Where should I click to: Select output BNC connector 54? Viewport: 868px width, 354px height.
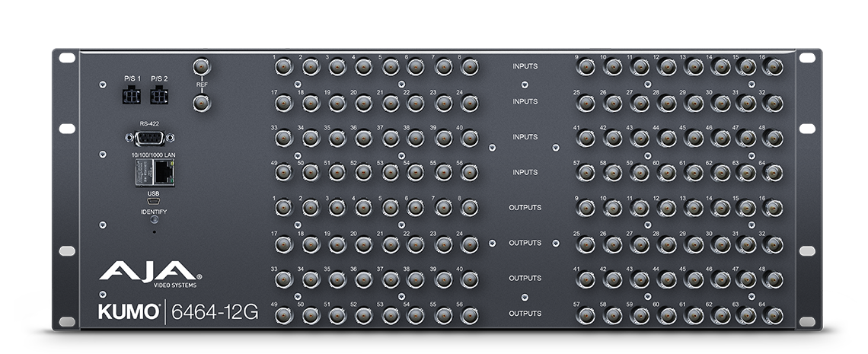click(416, 315)
